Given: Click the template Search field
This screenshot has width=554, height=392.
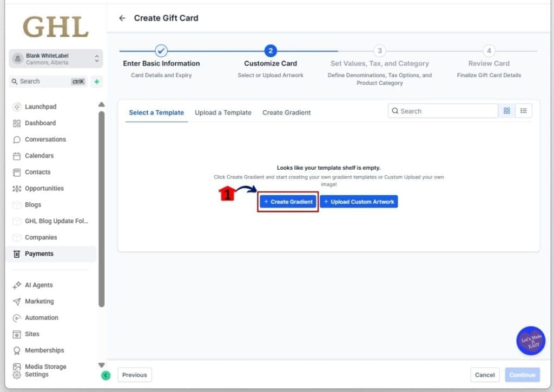Looking at the screenshot, I should pyautogui.click(x=443, y=111).
